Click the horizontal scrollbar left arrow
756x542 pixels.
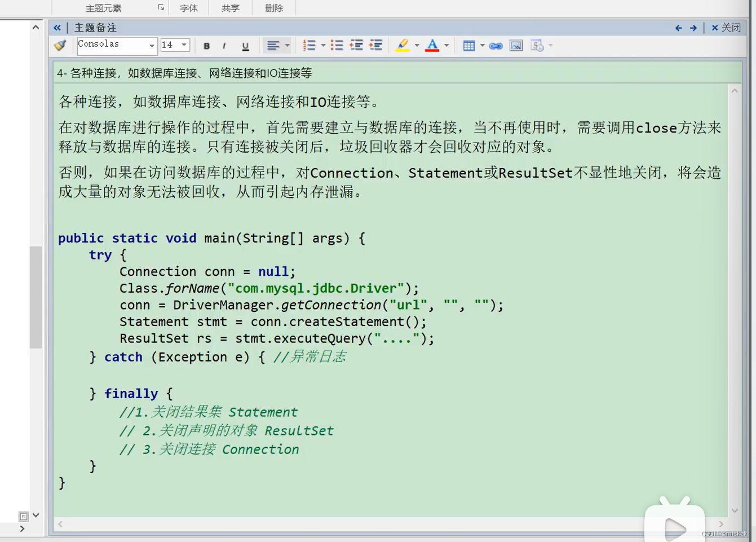[x=60, y=524]
